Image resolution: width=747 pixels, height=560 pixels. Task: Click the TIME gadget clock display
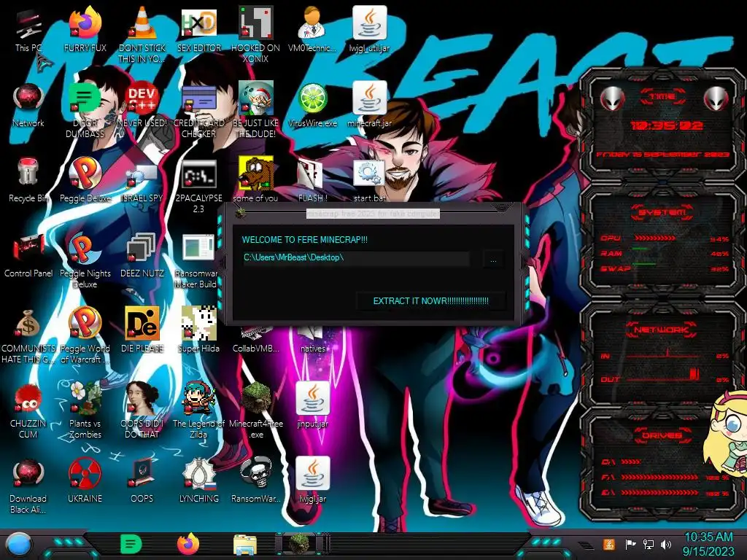(x=666, y=125)
